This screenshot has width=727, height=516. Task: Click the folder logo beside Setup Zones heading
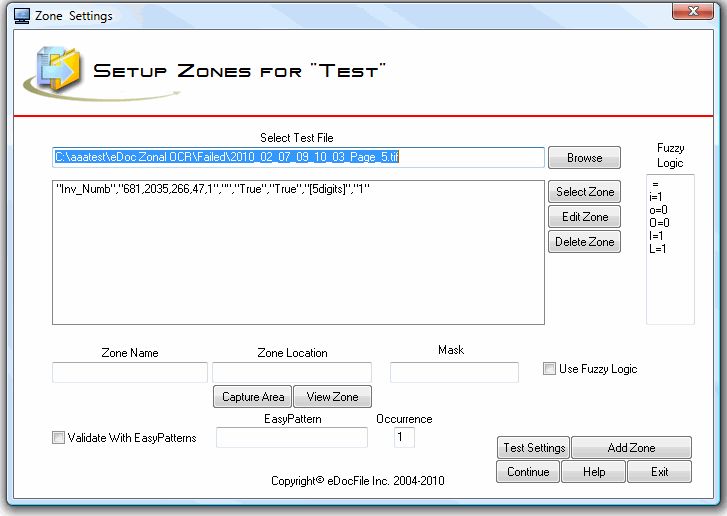(x=60, y=68)
